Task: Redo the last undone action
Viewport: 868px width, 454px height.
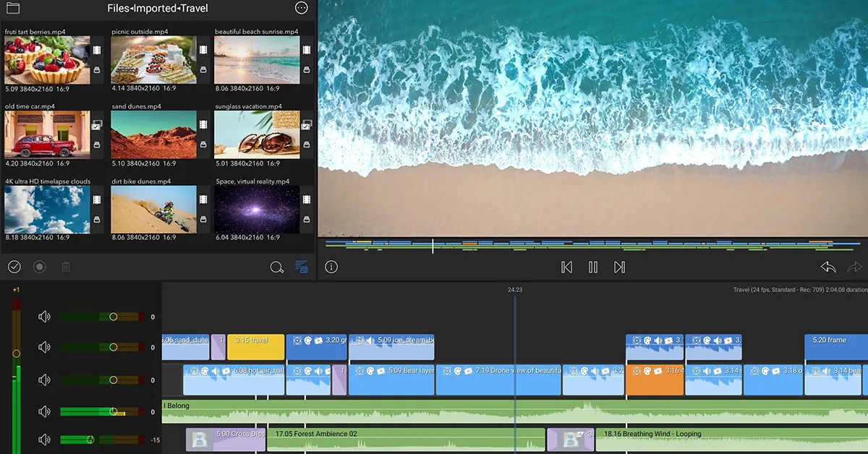Action: (x=854, y=267)
